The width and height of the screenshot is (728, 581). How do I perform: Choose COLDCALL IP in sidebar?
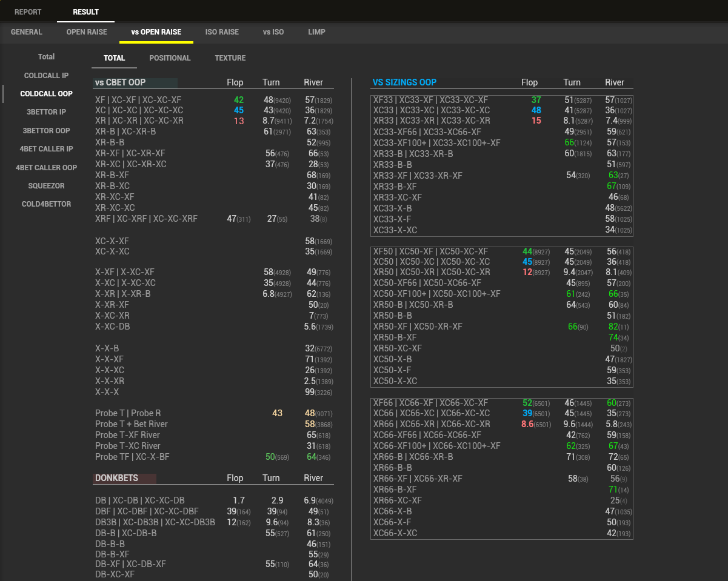pyautogui.click(x=47, y=76)
